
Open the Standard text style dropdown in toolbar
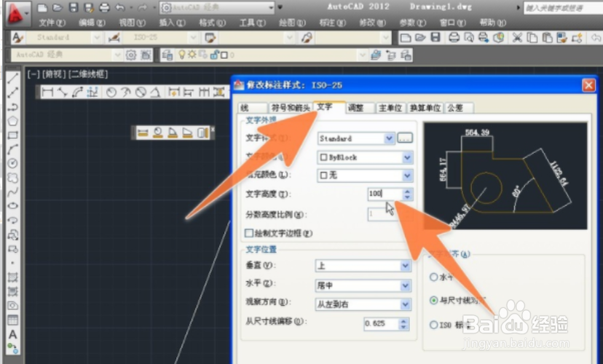(97, 37)
